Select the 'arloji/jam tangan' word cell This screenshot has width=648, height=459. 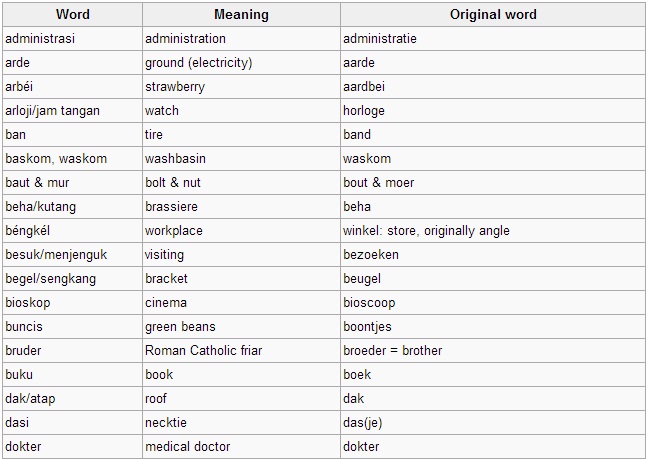click(73, 111)
